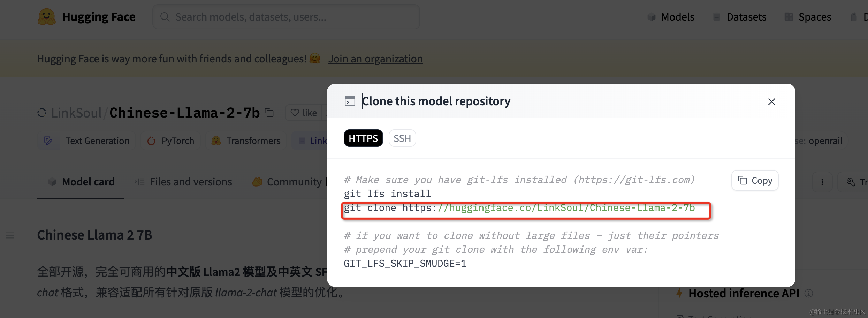Click the Copy button's clipboard icon
The image size is (868, 318).
click(x=743, y=180)
